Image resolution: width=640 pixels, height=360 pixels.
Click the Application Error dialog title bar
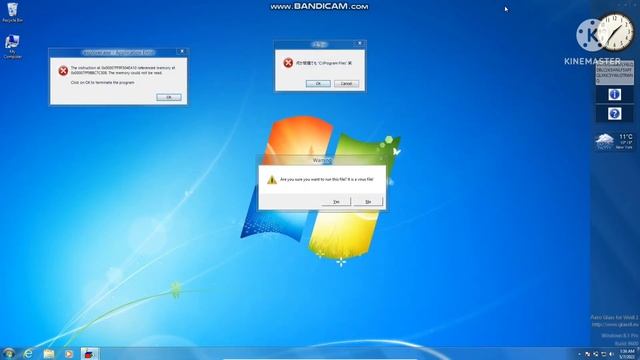click(x=118, y=52)
